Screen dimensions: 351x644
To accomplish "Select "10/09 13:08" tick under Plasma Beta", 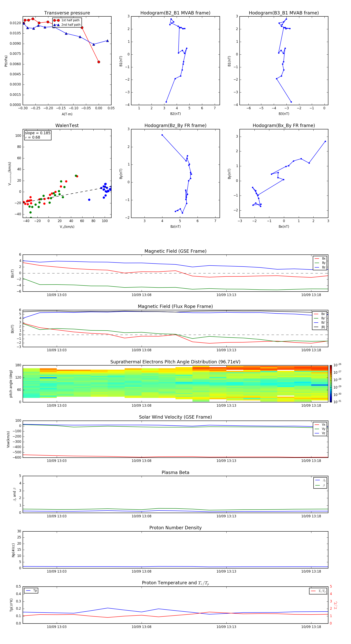I will coord(141,516).
